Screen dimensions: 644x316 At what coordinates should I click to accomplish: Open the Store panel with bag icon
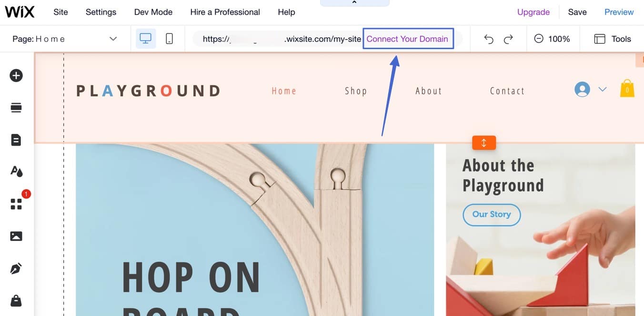(x=16, y=300)
